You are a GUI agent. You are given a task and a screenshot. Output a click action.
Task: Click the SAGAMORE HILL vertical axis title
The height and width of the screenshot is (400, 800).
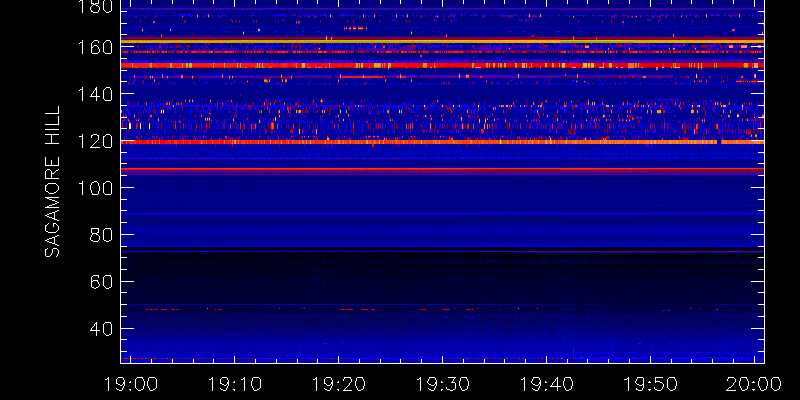click(x=52, y=182)
